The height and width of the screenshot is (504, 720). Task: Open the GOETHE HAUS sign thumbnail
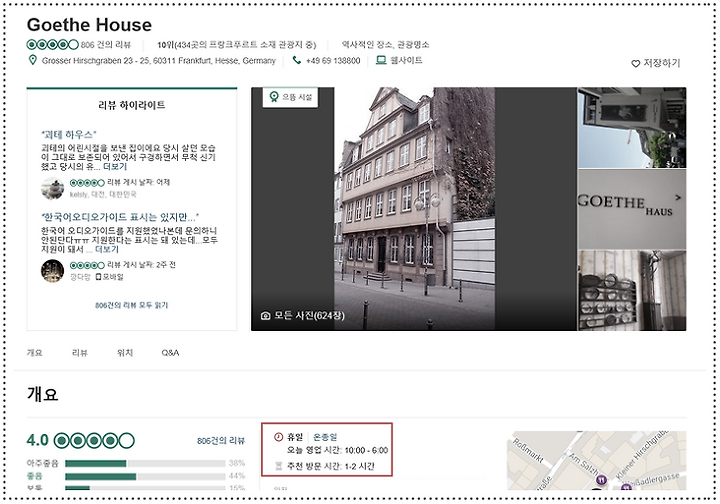(632, 209)
